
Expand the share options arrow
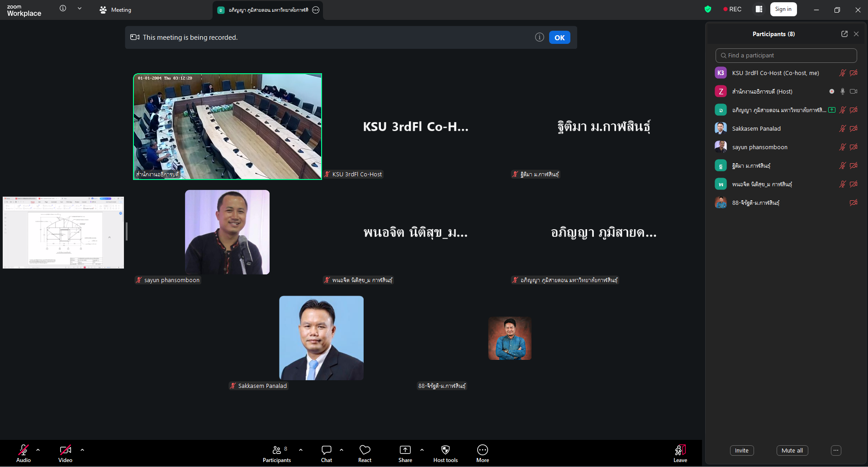[422, 450]
